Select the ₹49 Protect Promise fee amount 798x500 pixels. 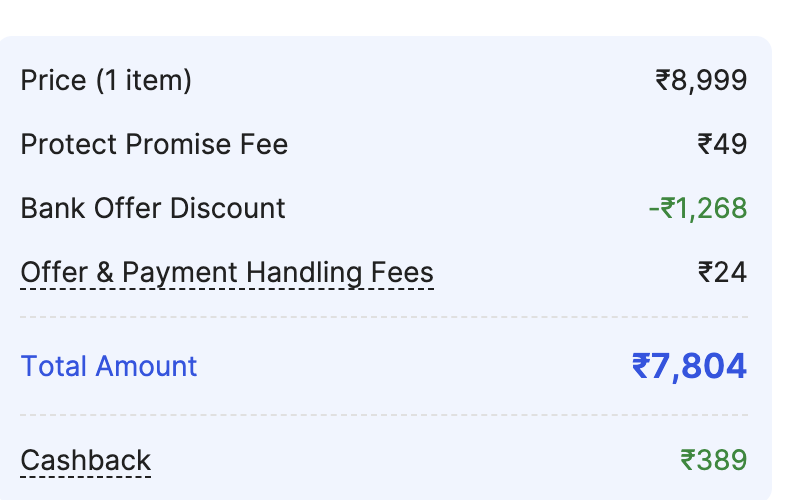722,144
